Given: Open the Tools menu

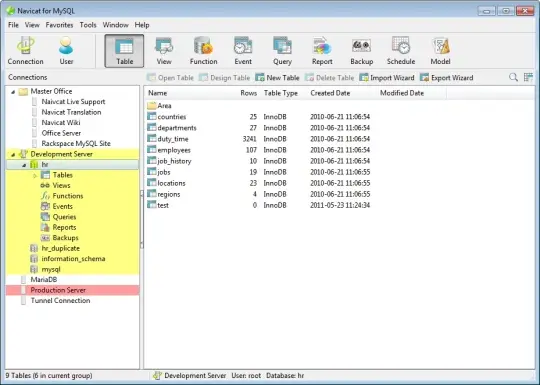Looking at the screenshot, I should [x=88, y=25].
